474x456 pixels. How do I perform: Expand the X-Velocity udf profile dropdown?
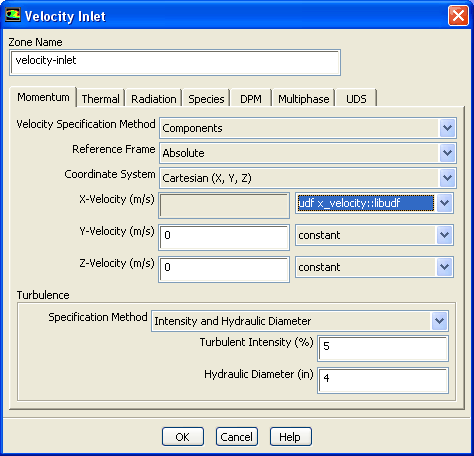[444, 203]
